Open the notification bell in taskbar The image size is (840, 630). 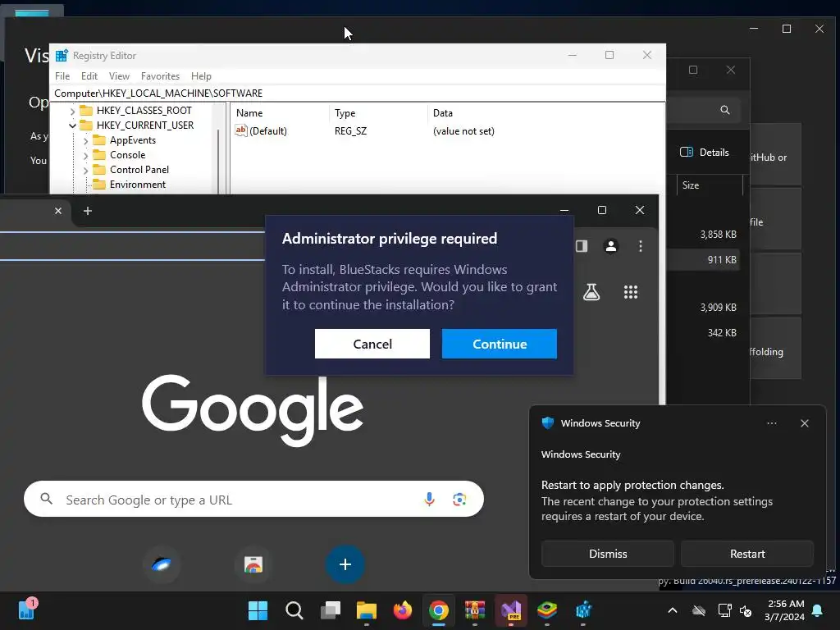817,610
